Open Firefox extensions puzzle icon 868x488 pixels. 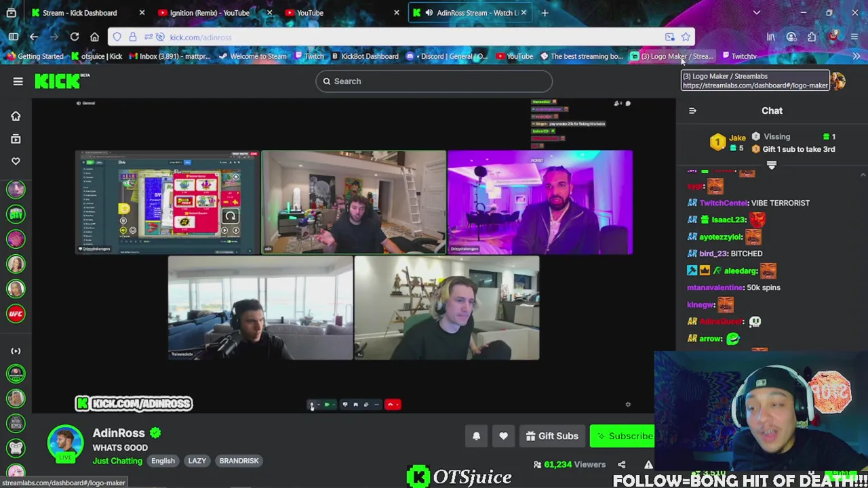pos(812,37)
